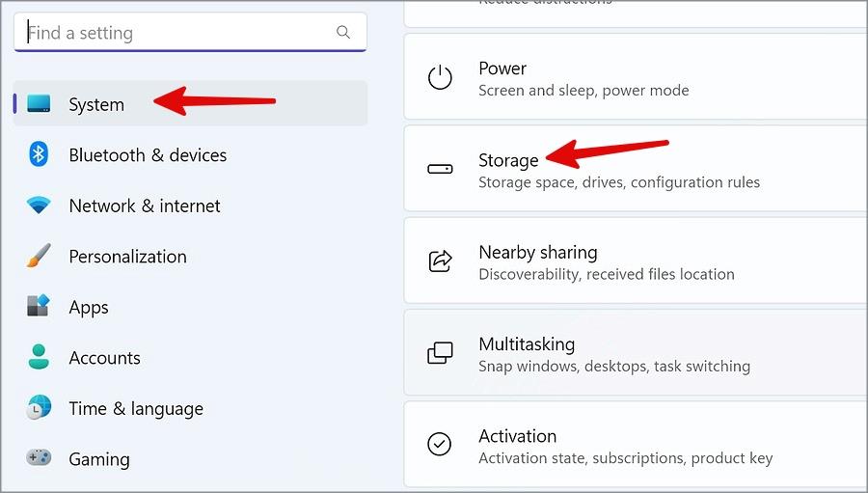868x493 pixels.
Task: Open Bluetooth & devices
Action: (x=148, y=155)
